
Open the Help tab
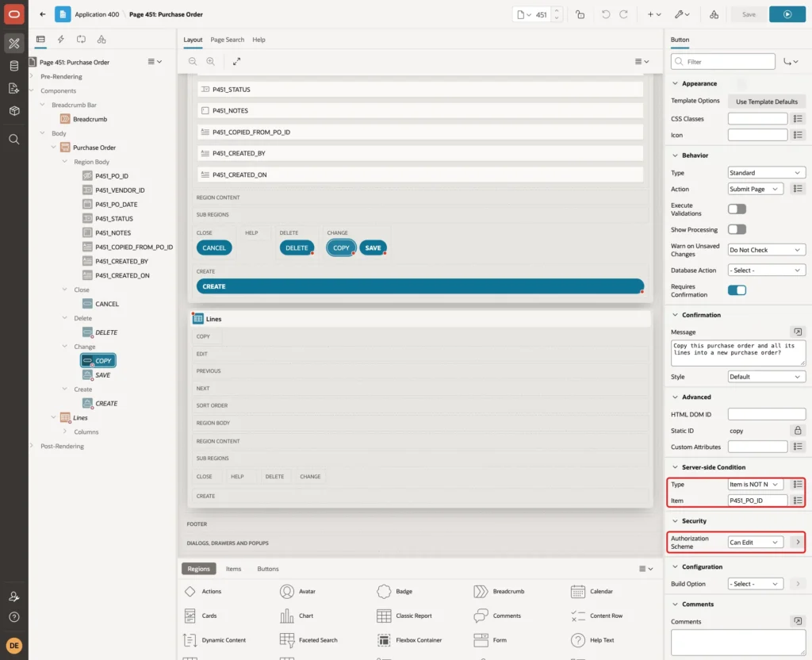click(x=259, y=40)
